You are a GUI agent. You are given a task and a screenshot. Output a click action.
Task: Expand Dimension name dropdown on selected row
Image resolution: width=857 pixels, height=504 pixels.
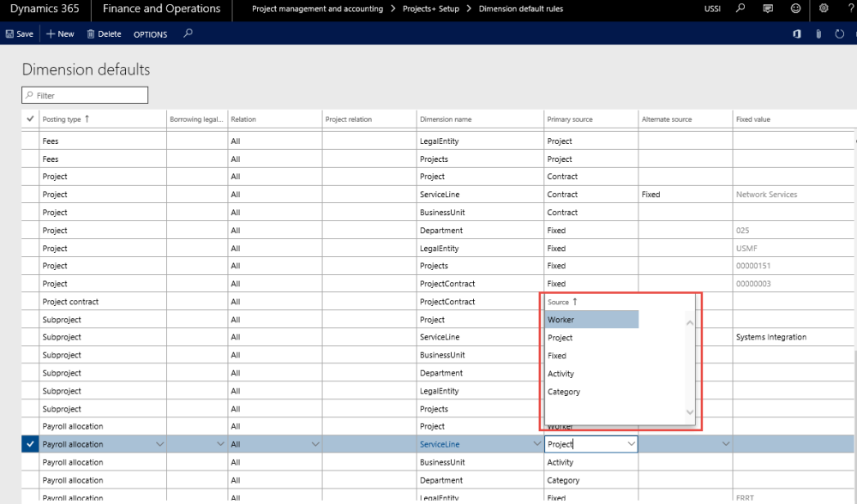tap(536, 444)
